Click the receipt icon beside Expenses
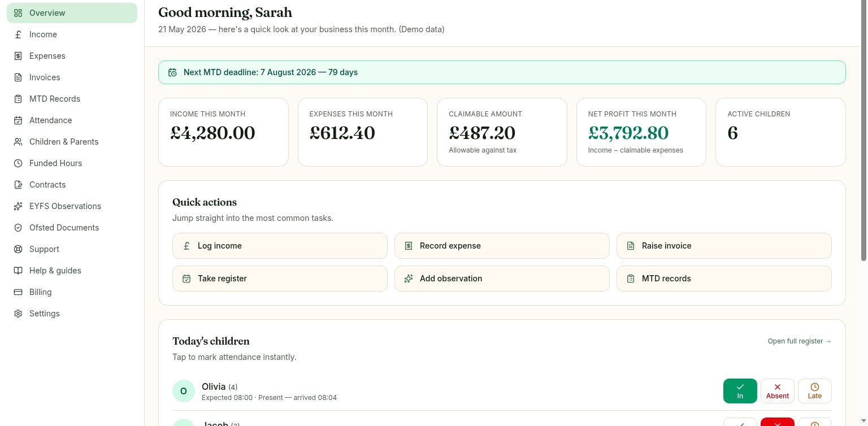The width and height of the screenshot is (868, 426). (18, 56)
